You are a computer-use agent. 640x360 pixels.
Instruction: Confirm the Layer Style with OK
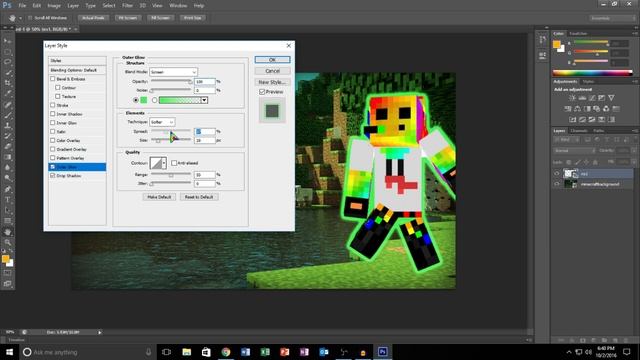coord(272,60)
